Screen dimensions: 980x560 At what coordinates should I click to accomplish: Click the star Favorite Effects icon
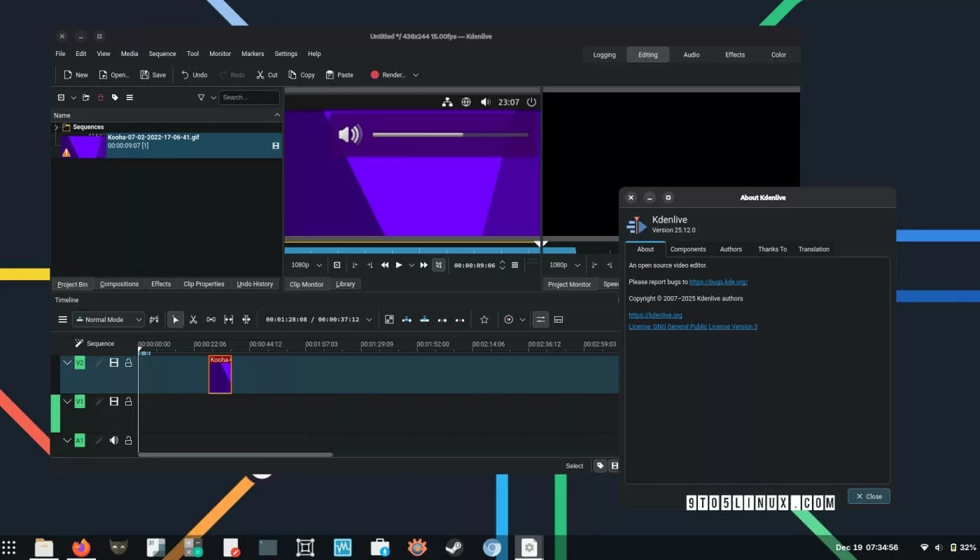[484, 320]
